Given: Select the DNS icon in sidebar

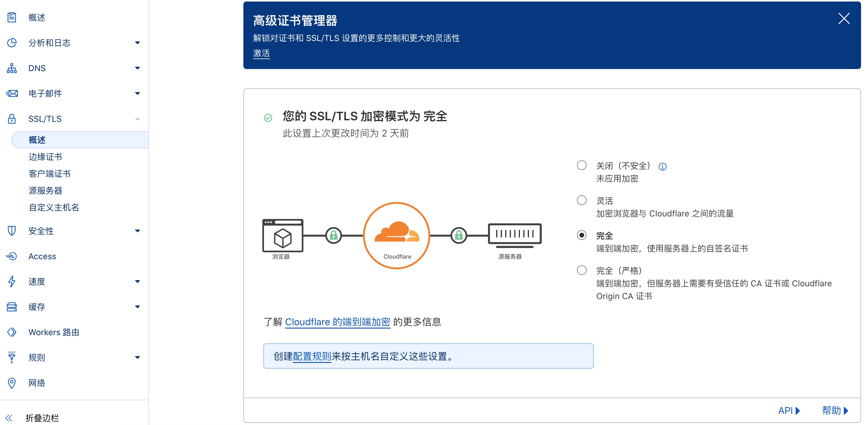Looking at the screenshot, I should point(12,68).
